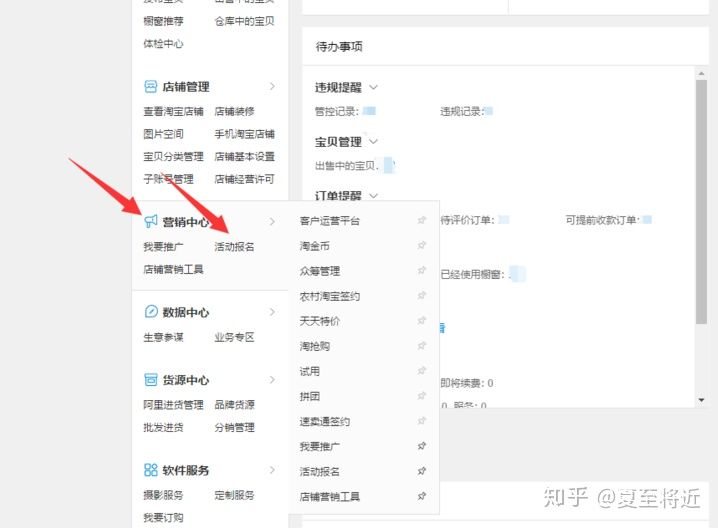The height and width of the screenshot is (528, 718).
Task: Open 橱窗推荐 link
Action: (163, 21)
